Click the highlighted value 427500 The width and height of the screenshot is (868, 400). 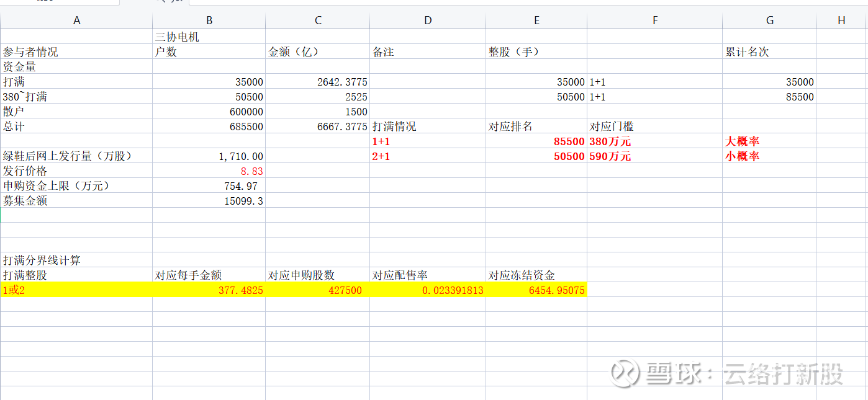(x=317, y=290)
